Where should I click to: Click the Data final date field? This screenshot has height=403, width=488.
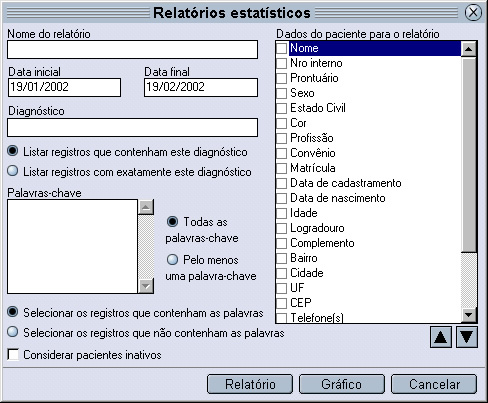pyautogui.click(x=201, y=88)
